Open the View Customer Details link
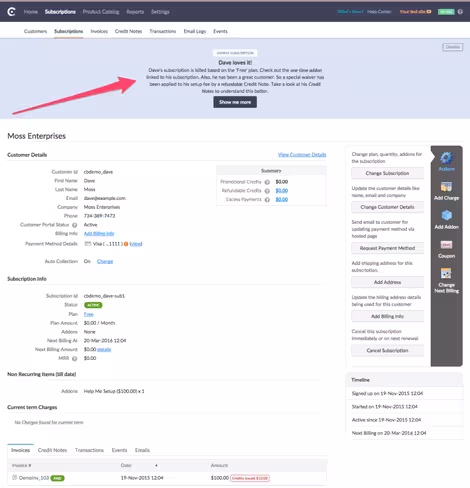The width and height of the screenshot is (470, 488). coord(302,155)
